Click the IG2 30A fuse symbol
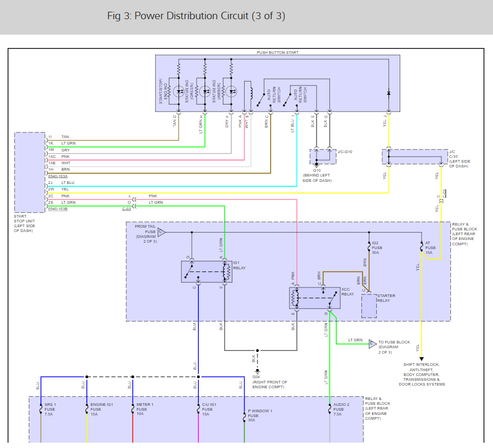Screen dimensions: 493x448 click(x=369, y=246)
